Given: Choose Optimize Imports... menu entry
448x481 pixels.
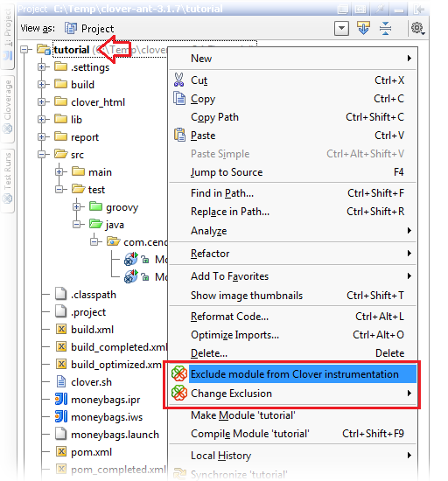Looking at the screenshot, I should 293,335.
